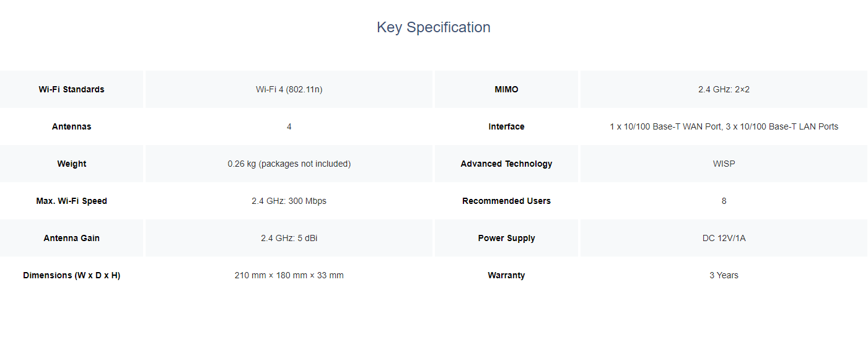Select the MIMO label cell
This screenshot has height=339, width=868.
pos(506,89)
